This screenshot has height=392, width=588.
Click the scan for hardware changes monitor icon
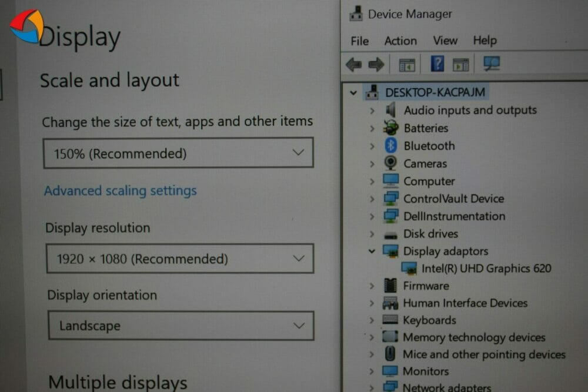tap(492, 63)
